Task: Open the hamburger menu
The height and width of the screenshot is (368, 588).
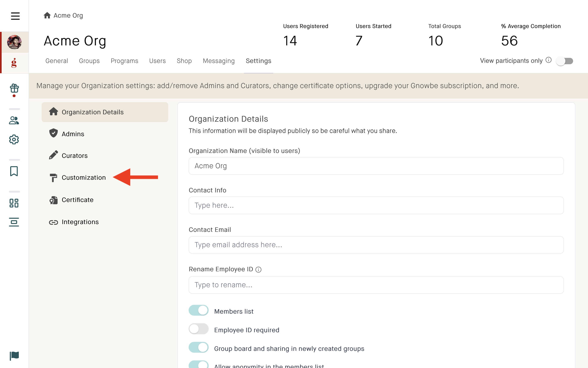Action: (x=15, y=16)
